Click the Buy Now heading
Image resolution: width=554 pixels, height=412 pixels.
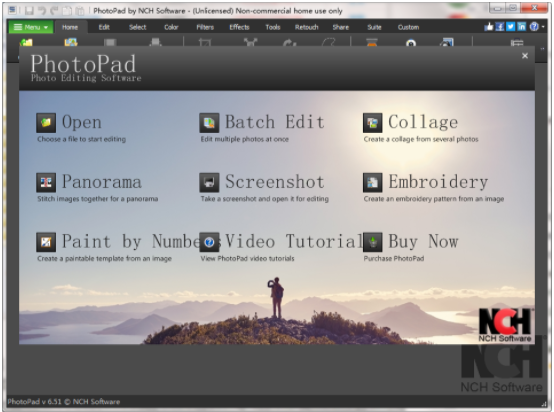tap(423, 242)
